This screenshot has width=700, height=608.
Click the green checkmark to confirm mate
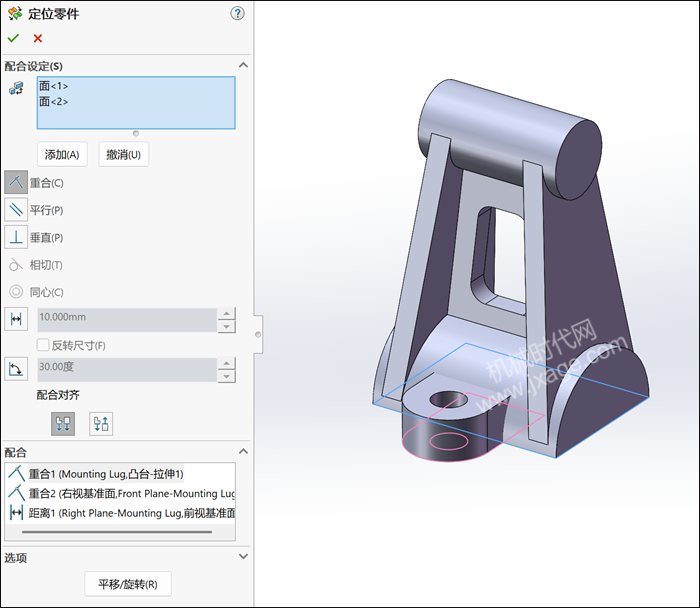click(13, 38)
